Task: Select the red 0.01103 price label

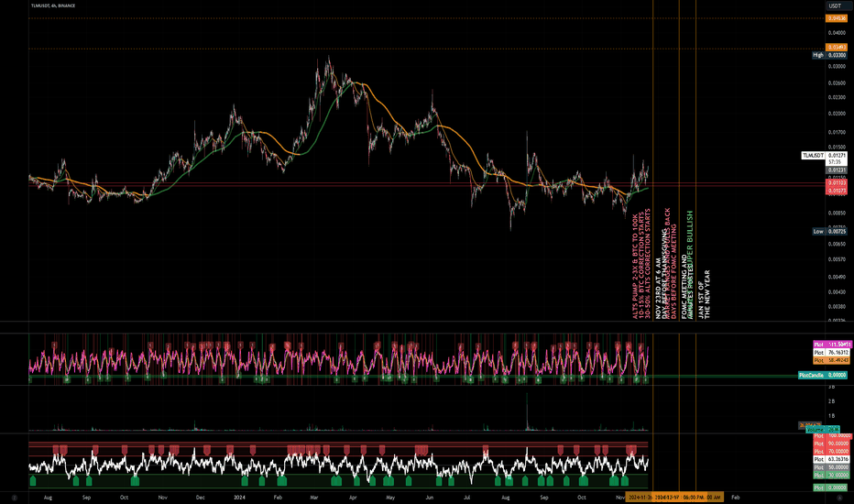Action: (837, 183)
